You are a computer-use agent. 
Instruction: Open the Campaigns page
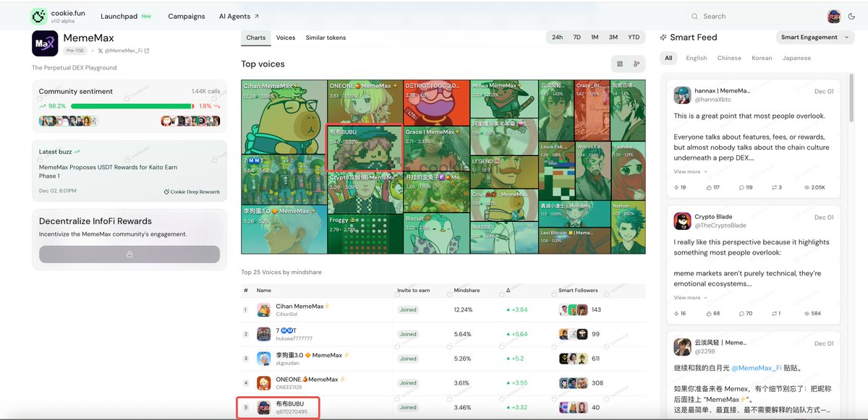[x=187, y=16]
